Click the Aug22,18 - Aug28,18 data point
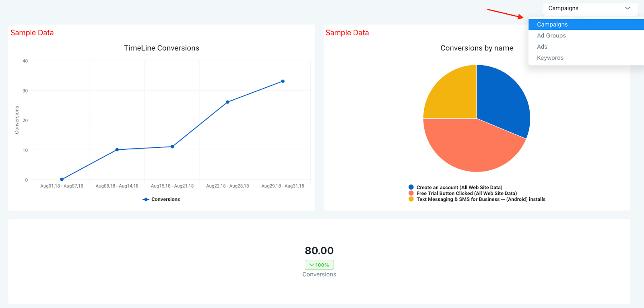644x308 pixels. (227, 102)
